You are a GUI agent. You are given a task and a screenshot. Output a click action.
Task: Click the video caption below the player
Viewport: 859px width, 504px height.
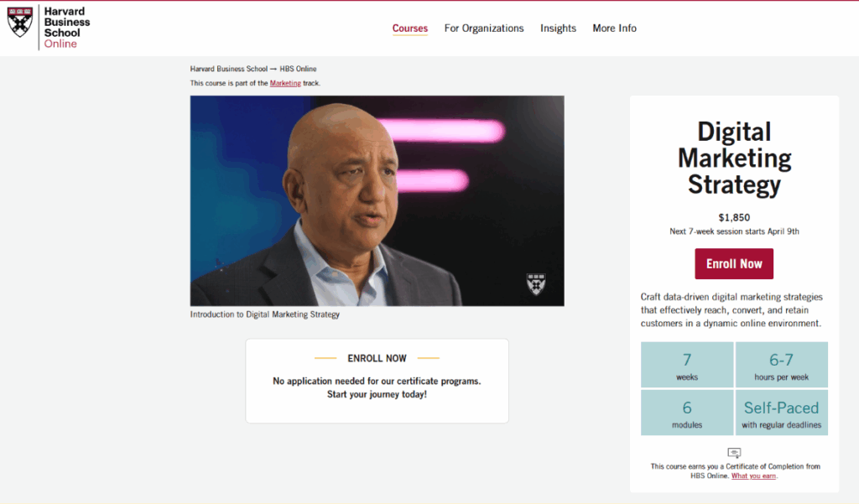tap(264, 314)
